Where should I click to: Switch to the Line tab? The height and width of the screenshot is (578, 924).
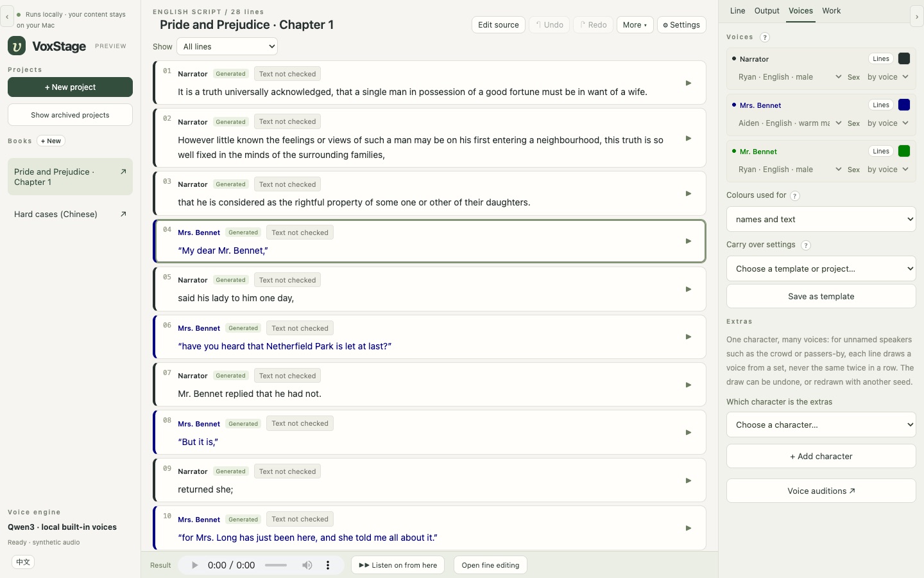738,11
